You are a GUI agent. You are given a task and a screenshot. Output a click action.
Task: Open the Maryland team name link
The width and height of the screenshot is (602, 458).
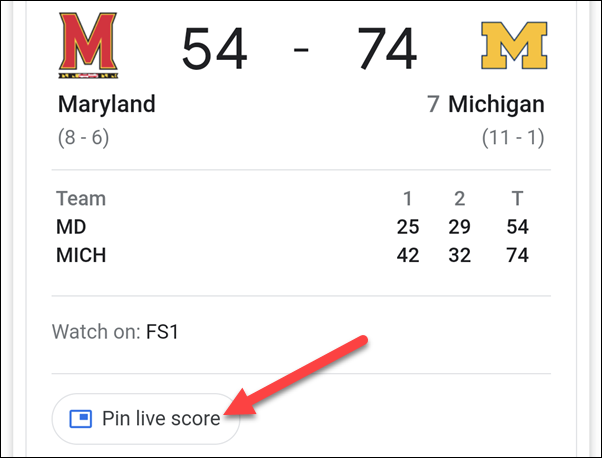107,104
